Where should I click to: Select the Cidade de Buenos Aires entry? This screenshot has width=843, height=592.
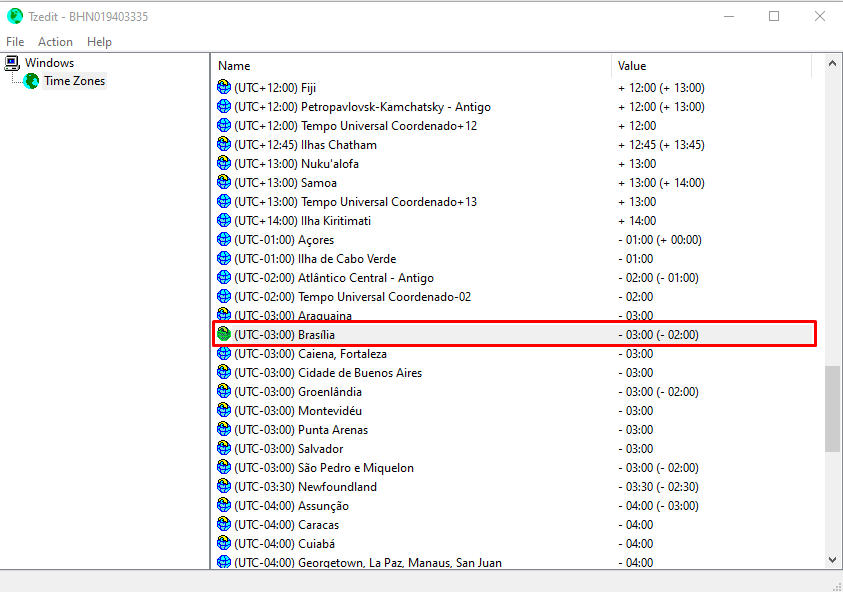(x=359, y=372)
